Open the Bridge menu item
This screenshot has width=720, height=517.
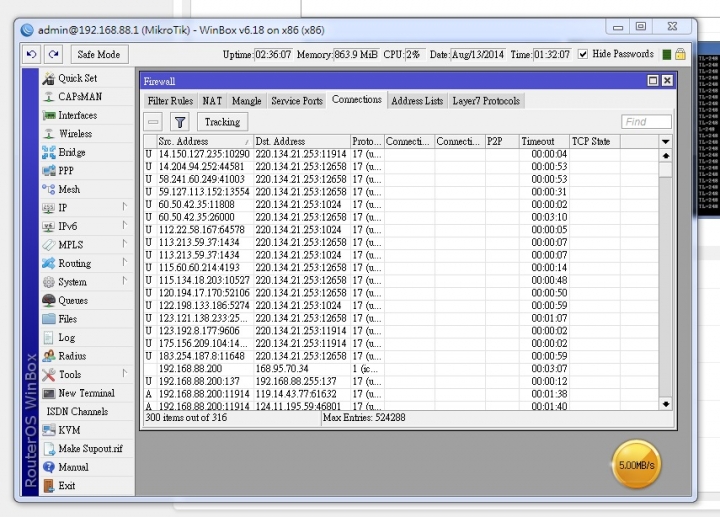pyautogui.click(x=72, y=152)
